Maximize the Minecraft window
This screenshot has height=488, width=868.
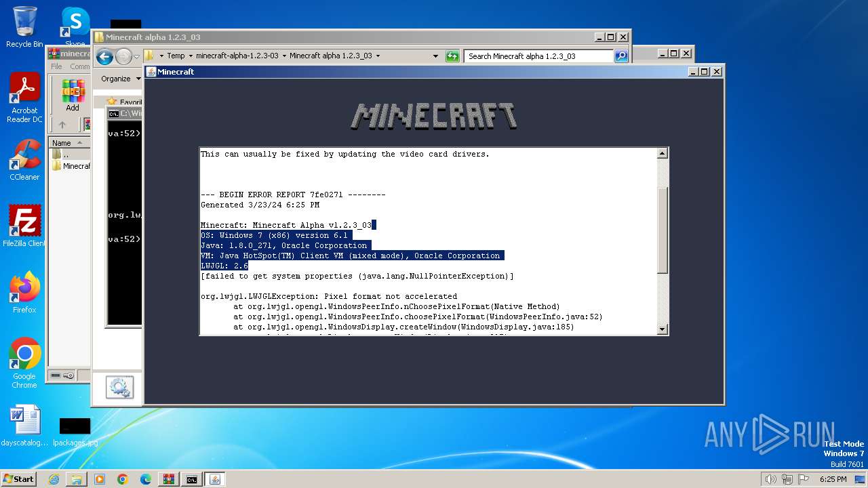tap(704, 72)
